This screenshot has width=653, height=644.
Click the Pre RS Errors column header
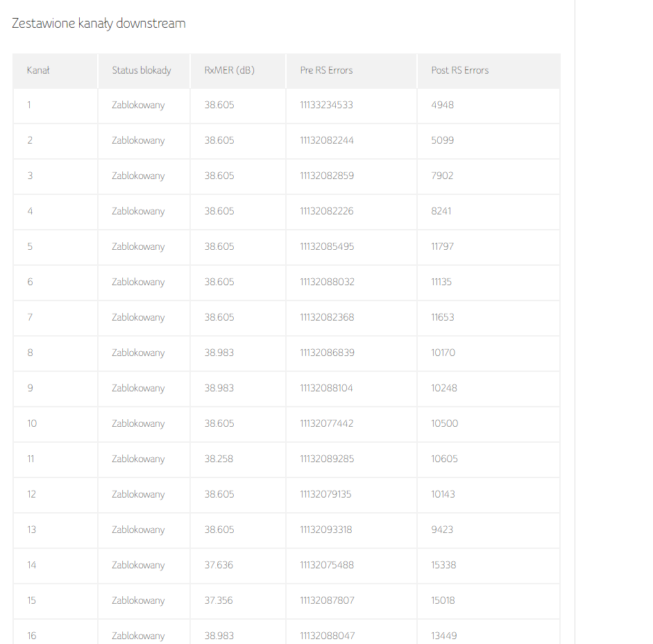click(326, 70)
